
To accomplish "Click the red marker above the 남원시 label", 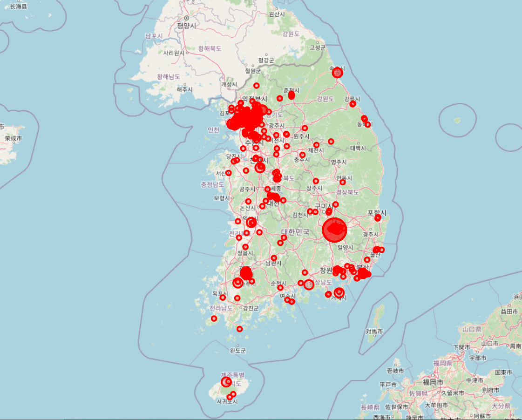I will pyautogui.click(x=274, y=258).
